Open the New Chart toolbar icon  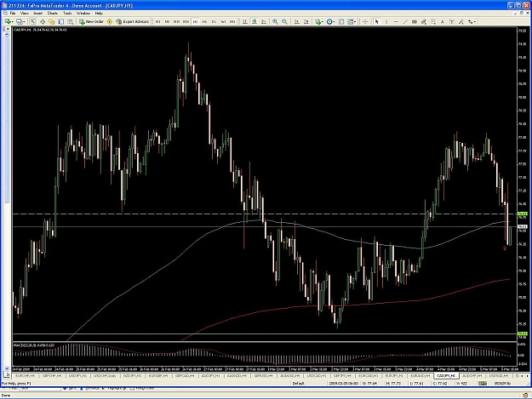point(7,21)
